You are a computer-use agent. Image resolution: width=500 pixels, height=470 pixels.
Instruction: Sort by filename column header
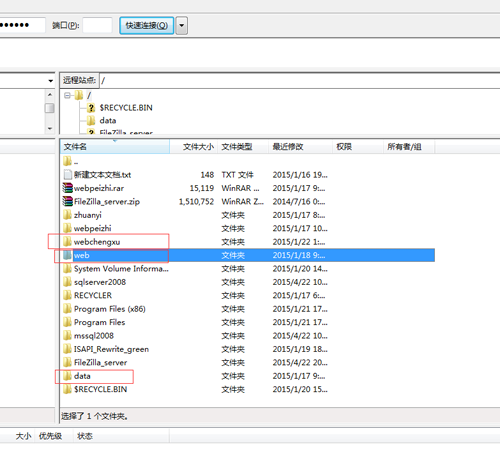(115, 147)
